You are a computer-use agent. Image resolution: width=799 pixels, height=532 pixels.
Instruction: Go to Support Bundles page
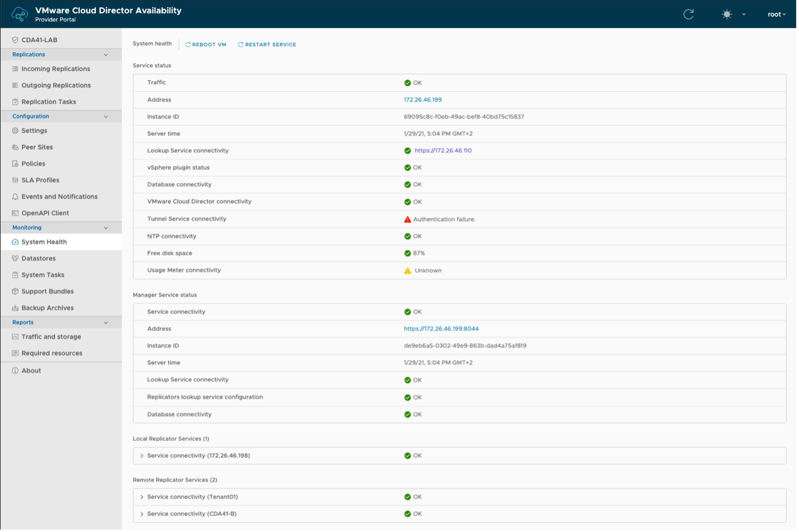tap(47, 291)
